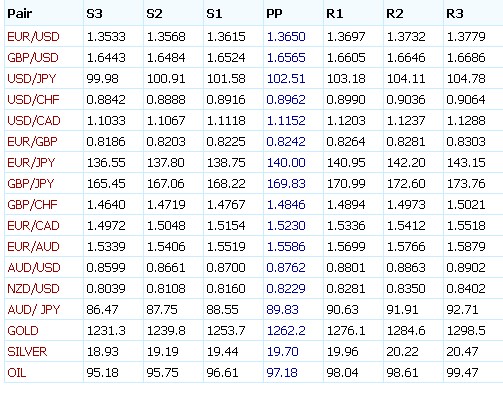The width and height of the screenshot is (503, 393).
Task: Select the USD/JPY pair name
Action: [32, 79]
